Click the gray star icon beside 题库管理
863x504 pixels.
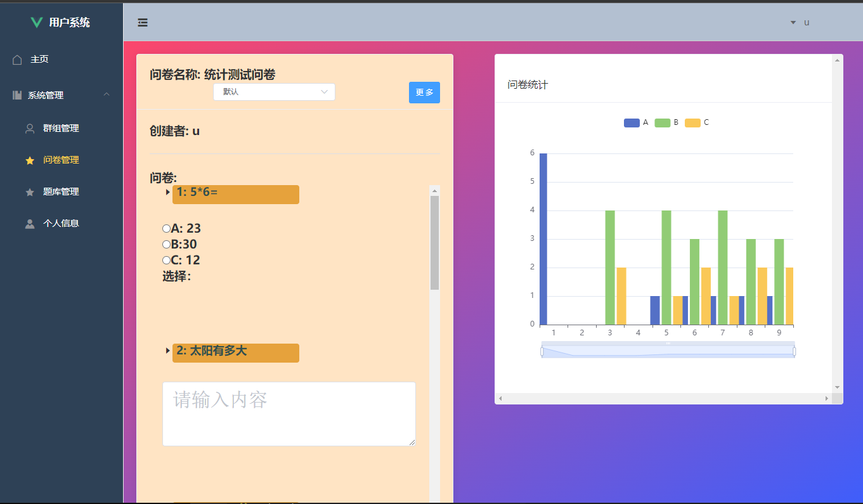(x=30, y=192)
